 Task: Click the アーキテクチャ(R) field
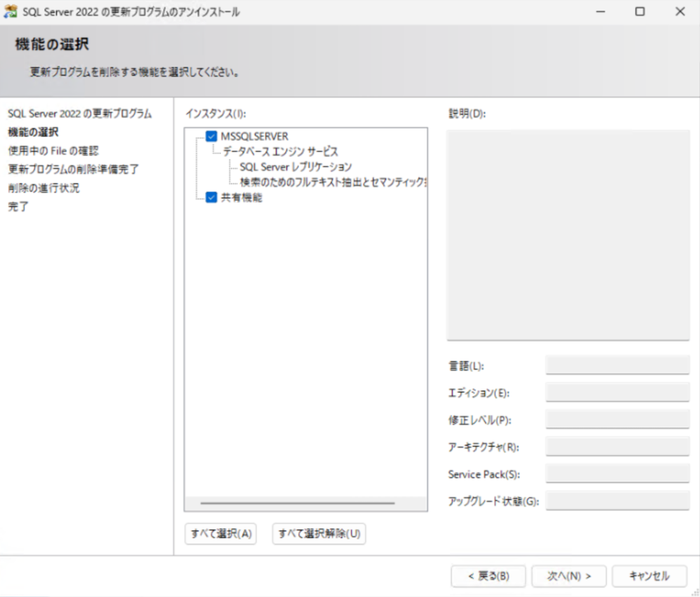click(617, 446)
